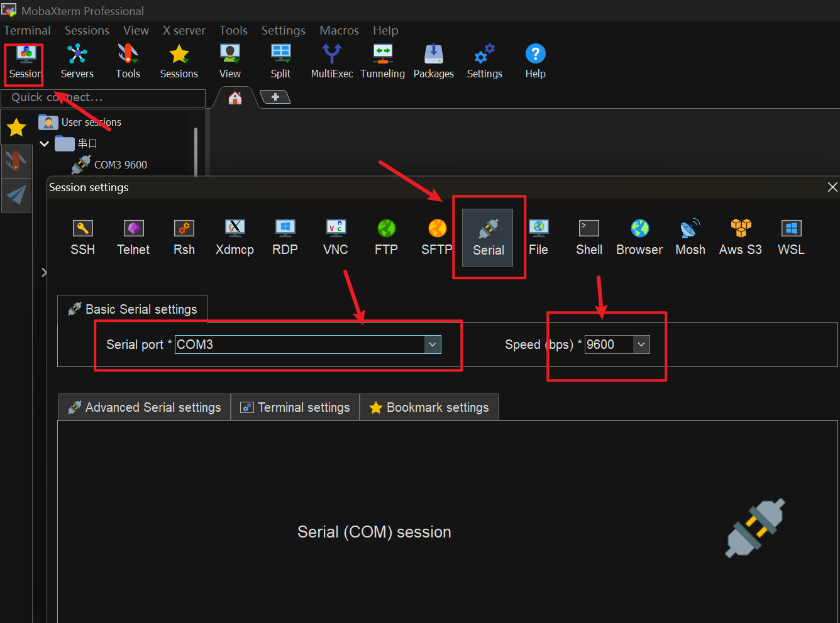Select the Shell session type
Image resolution: width=840 pixels, height=623 pixels.
click(589, 238)
